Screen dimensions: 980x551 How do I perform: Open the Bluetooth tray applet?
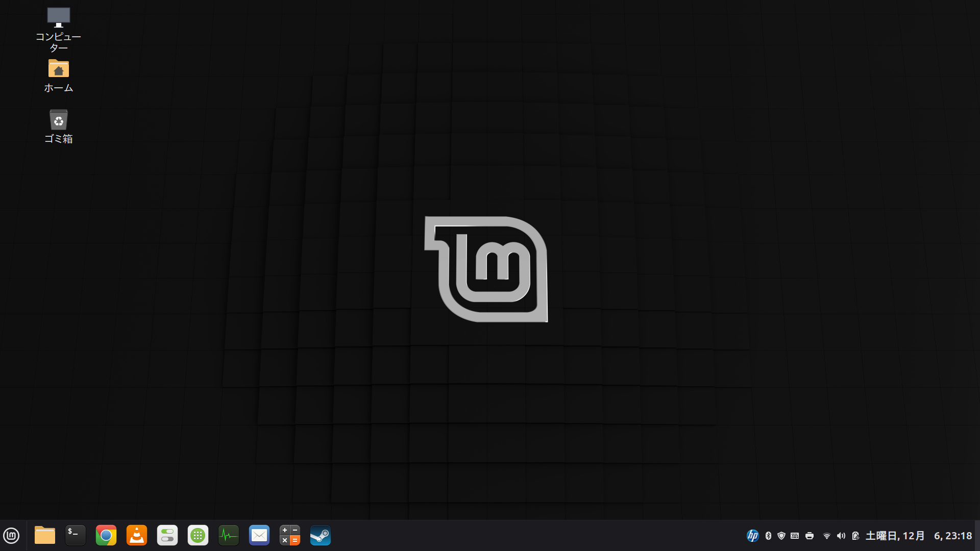(x=768, y=536)
